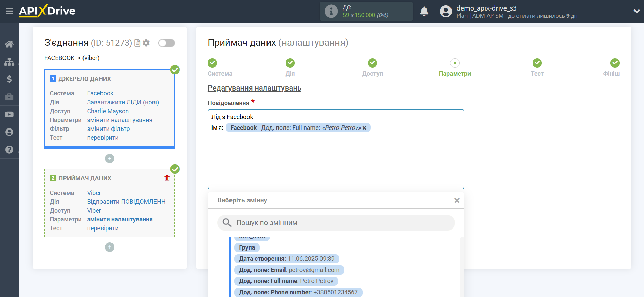The height and width of the screenshot is (297, 644).
Task: Insert the 'Група' variable
Action: pyautogui.click(x=247, y=248)
